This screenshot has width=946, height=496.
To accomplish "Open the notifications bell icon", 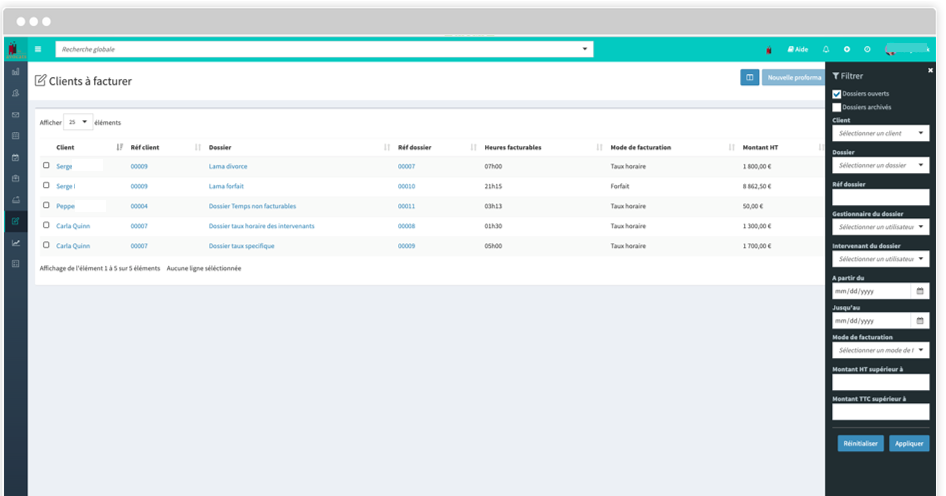I will click(826, 49).
